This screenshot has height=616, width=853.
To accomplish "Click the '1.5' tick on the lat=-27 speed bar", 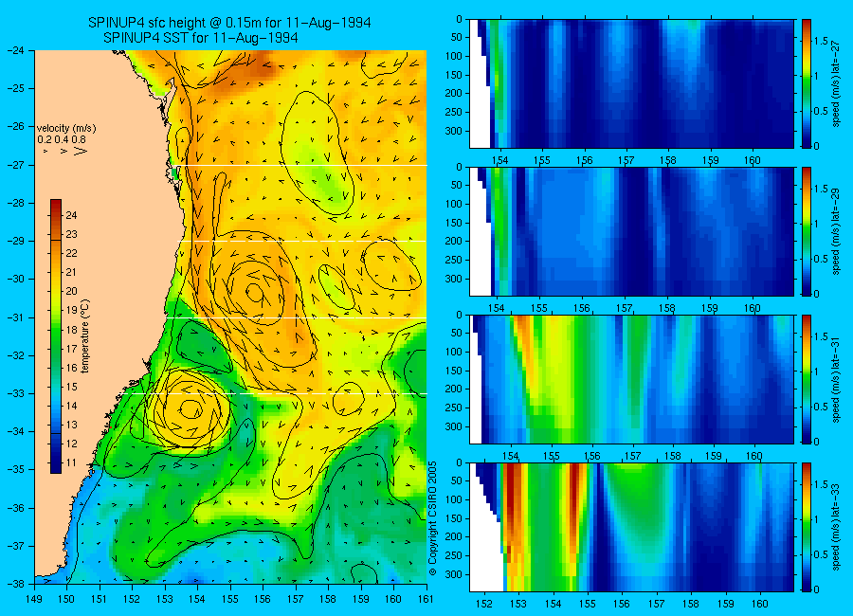I will tap(821, 42).
